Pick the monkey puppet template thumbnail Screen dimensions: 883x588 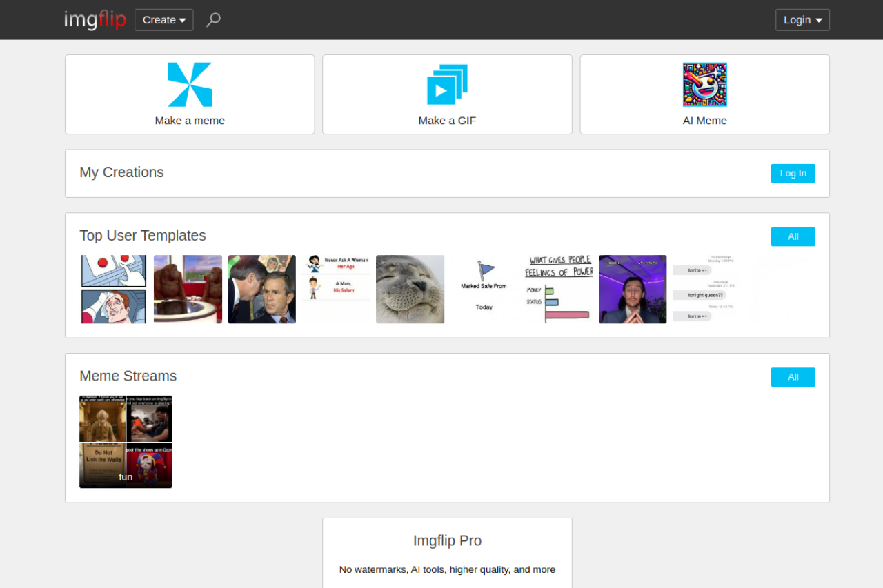(188, 290)
